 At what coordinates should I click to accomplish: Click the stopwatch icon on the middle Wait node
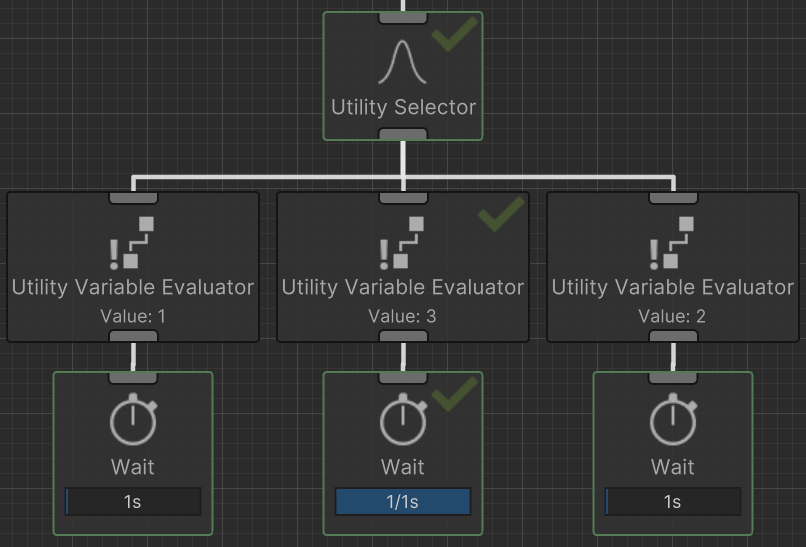tap(403, 420)
